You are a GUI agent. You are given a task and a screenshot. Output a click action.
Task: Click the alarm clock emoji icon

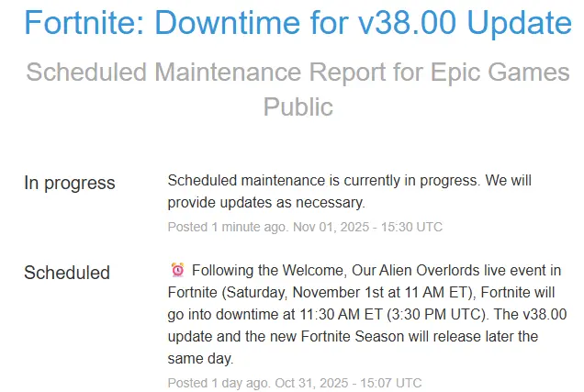coord(178,270)
